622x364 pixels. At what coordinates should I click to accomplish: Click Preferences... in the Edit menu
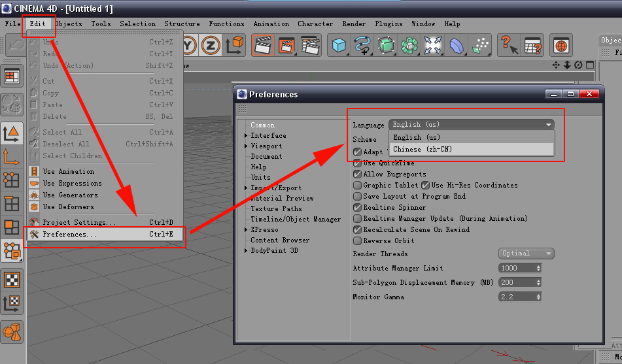(105, 234)
